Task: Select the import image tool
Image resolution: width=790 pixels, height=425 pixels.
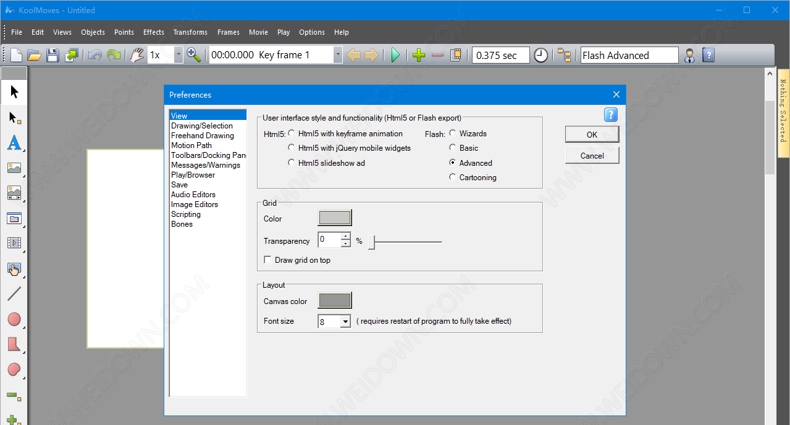Action: point(14,168)
